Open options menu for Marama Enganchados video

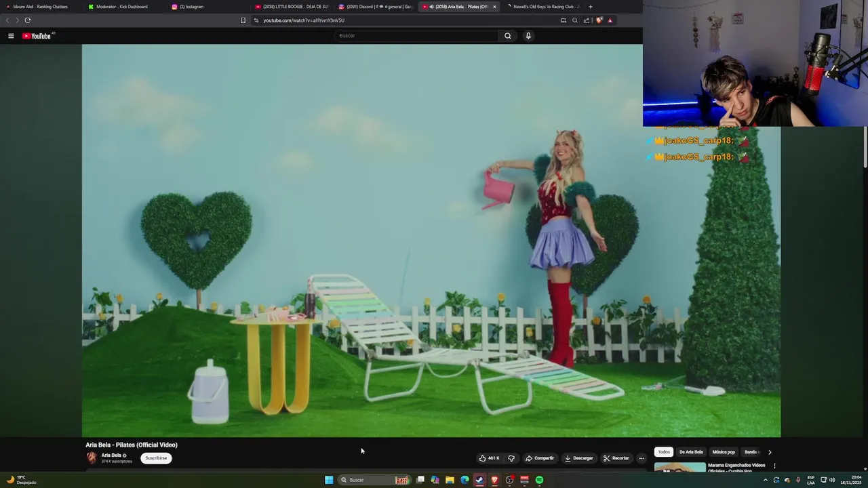point(774,466)
